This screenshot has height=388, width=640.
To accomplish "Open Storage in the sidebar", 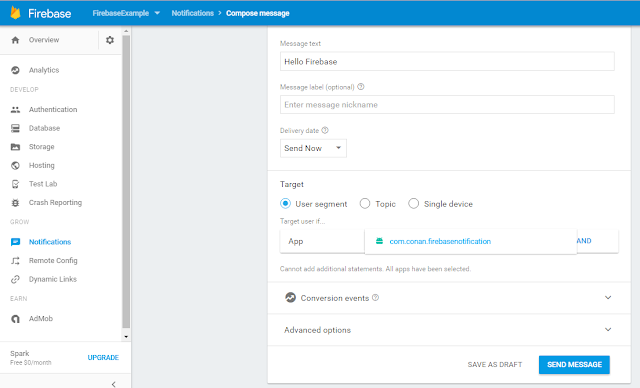I will click(42, 147).
